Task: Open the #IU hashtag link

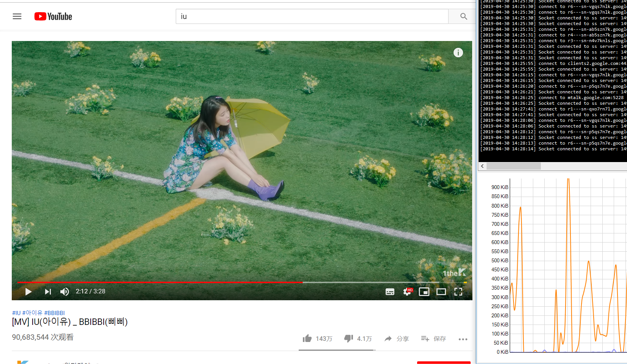Action: 16,313
